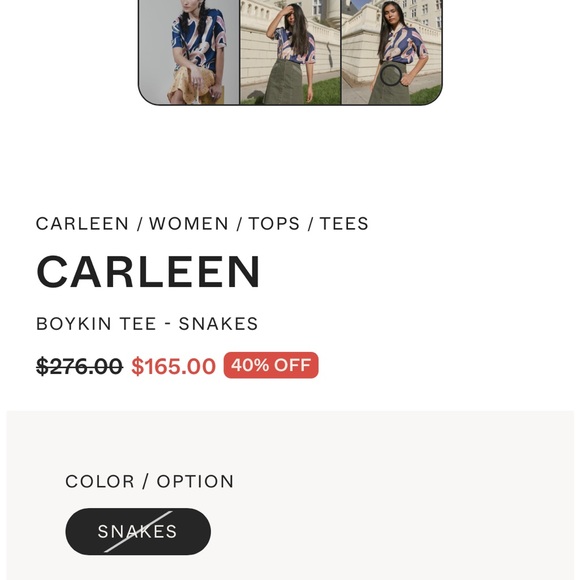This screenshot has width=580, height=580.
Task: Click the struck-through $276.00 original price
Action: pos(79,366)
